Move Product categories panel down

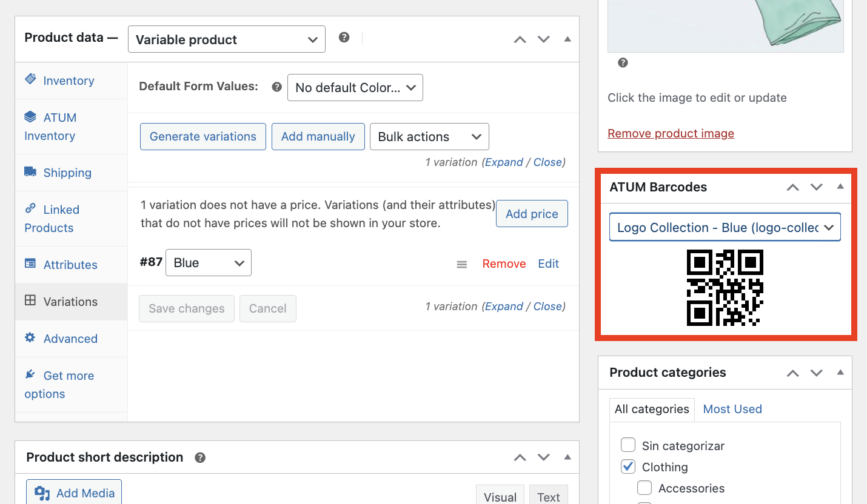[816, 373]
